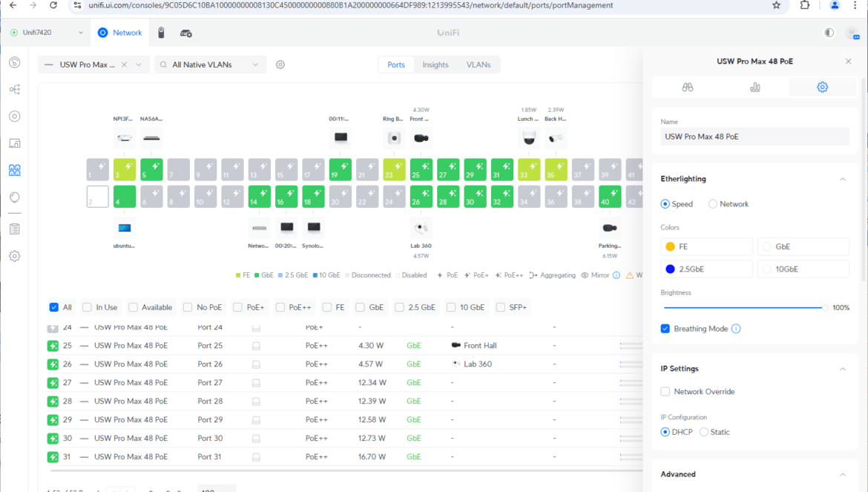Viewport: 868px width, 492px height.
Task: Click the lightbulb icon in the left sidebar
Action: tap(15, 197)
